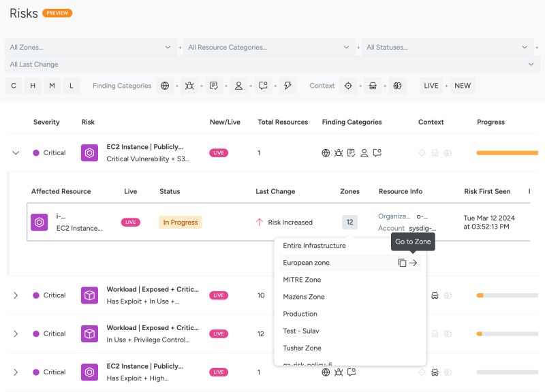Choose Entire Infrastructure in the zone list
Viewport: 545px width, 392px height.
click(315, 245)
